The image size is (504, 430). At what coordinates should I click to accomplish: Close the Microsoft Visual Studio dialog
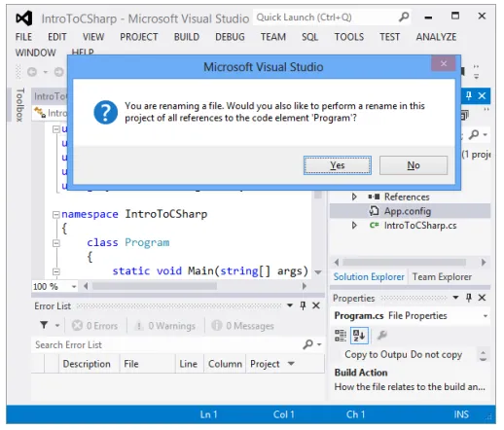click(x=444, y=63)
